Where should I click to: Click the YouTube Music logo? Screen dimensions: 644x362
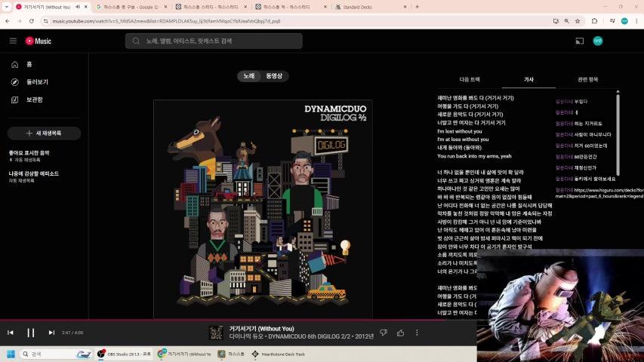click(39, 41)
